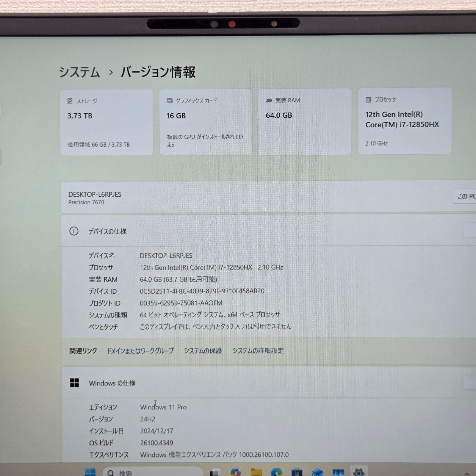476x476 pixels.
Task: Copy Windows specs with the section button
Action: coord(469,383)
